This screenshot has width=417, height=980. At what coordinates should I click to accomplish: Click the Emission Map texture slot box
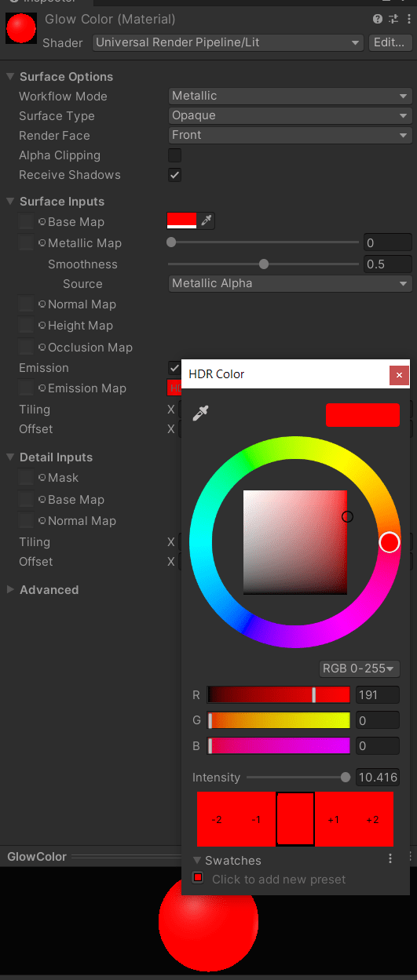click(x=27, y=388)
